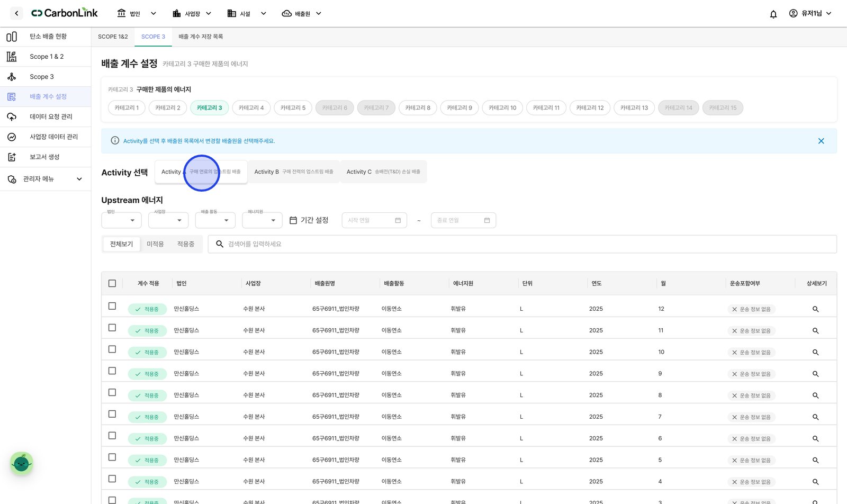Check the select-all header checkbox
847x504 pixels.
click(112, 283)
